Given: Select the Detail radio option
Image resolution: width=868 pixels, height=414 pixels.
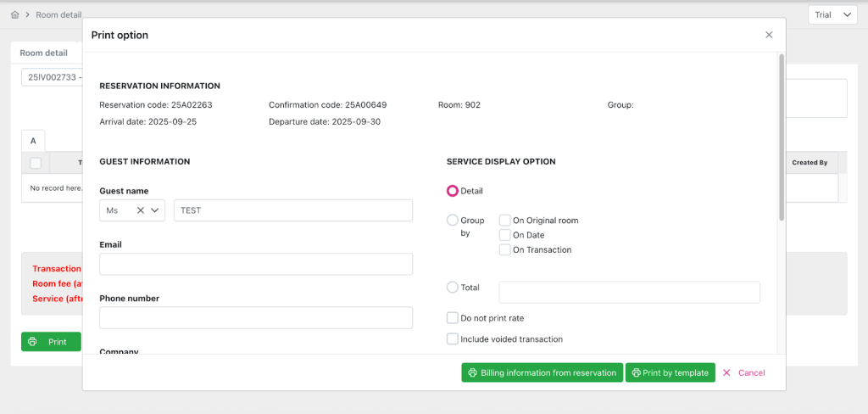Looking at the screenshot, I should click(x=453, y=191).
